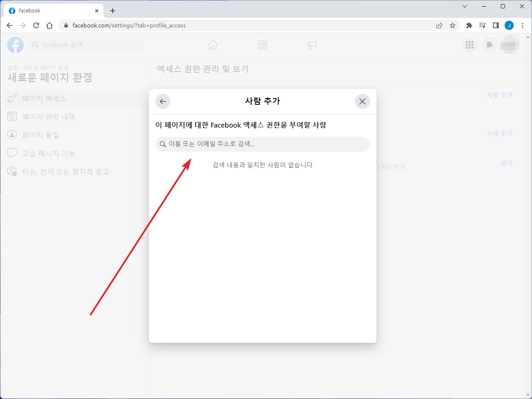Select 고급 메시지 기능 in the sidebar
532x399 pixels.
74,153
